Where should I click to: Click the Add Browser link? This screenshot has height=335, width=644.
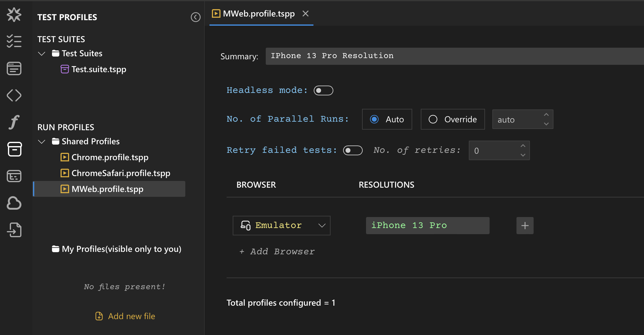click(277, 251)
